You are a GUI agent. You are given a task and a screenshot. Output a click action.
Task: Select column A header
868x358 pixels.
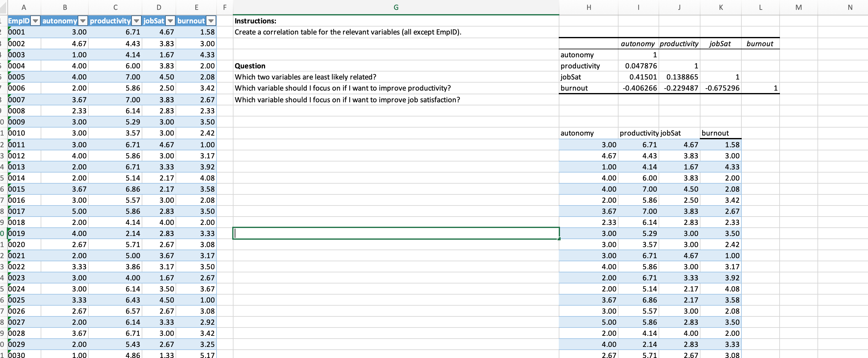coord(24,7)
